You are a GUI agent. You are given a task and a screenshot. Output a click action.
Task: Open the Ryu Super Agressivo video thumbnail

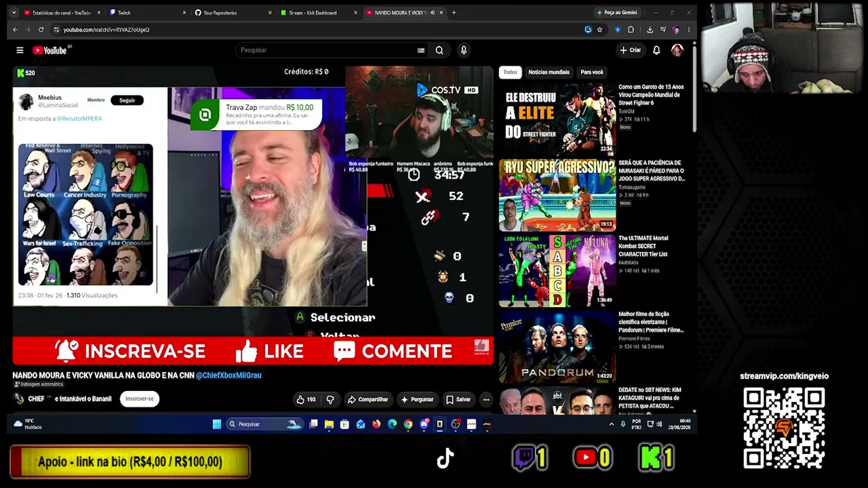(557, 195)
